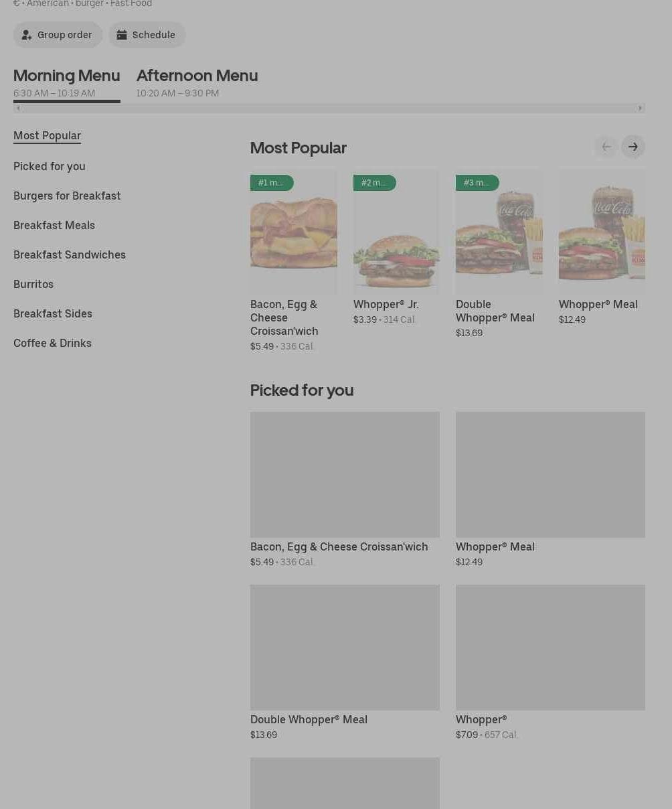The height and width of the screenshot is (809, 672).
Task: Click the Most Popular next arrow
Action: [633, 147]
